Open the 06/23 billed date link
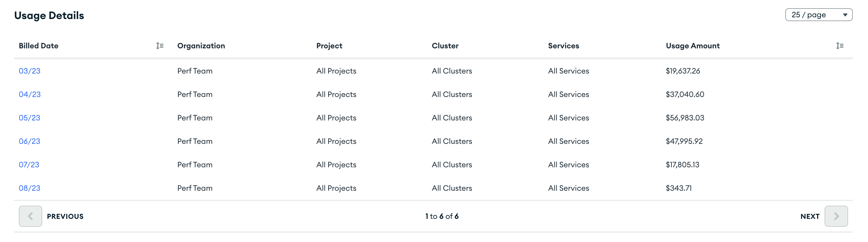868x242 pixels. pyautogui.click(x=30, y=142)
